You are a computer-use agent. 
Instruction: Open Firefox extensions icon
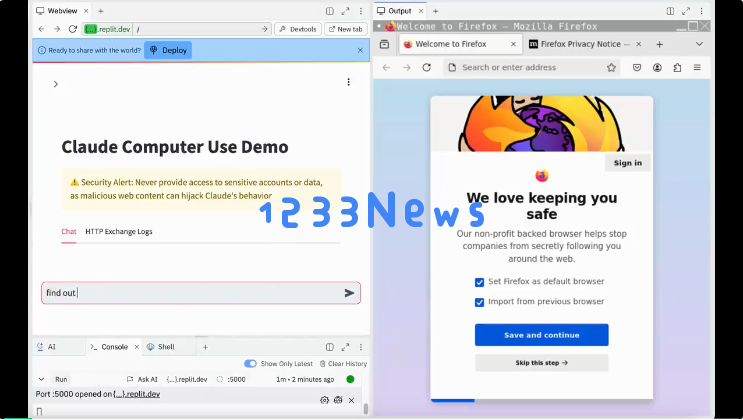click(677, 67)
